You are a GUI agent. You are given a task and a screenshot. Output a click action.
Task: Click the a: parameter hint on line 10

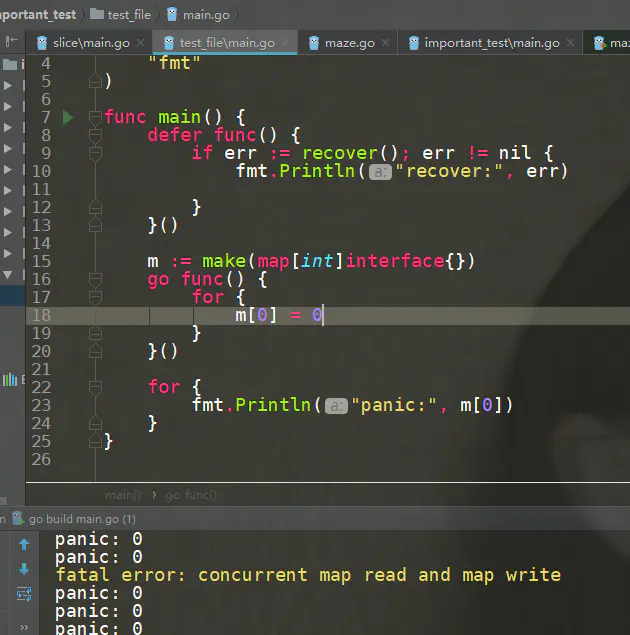coord(380,173)
